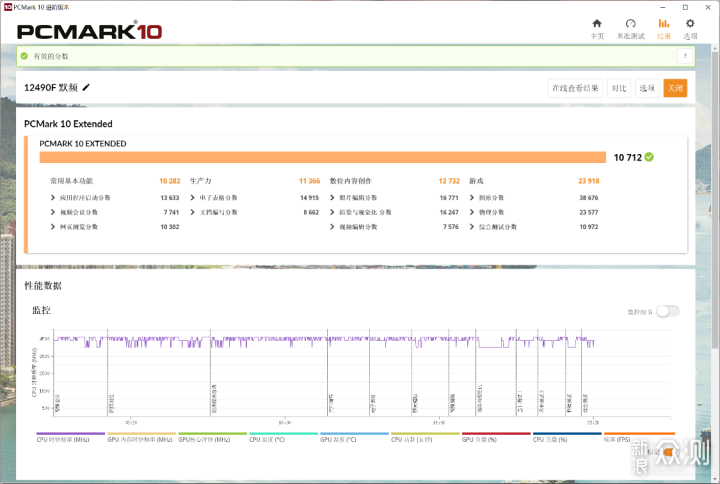
Task: Click the pencil icon to rename 12490F result
Action: (86, 87)
